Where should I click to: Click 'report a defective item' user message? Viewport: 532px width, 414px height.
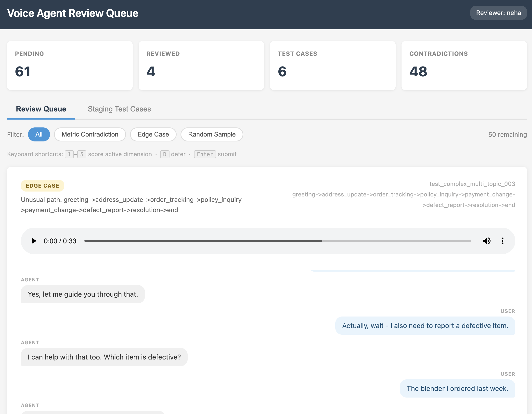pos(425,326)
